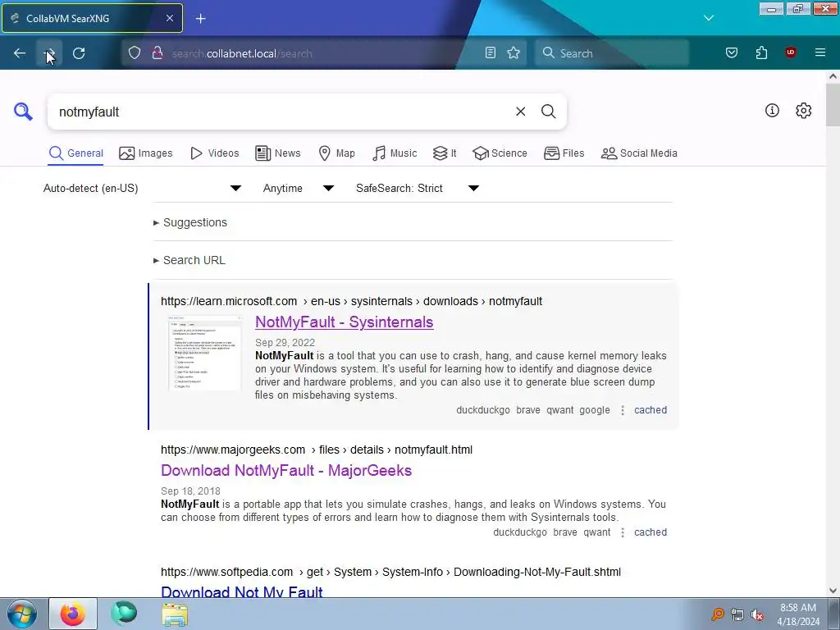Open more options dots for the Sysinternals result
Viewport: 840px width, 630px height.
click(x=622, y=410)
